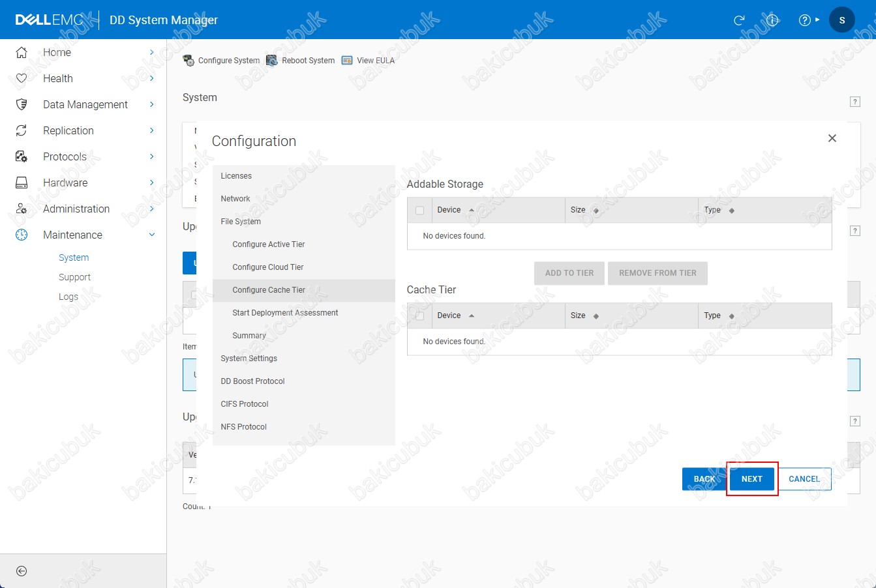This screenshot has width=876, height=588.
Task: Open DD Boost Protocol step
Action: [304, 381]
